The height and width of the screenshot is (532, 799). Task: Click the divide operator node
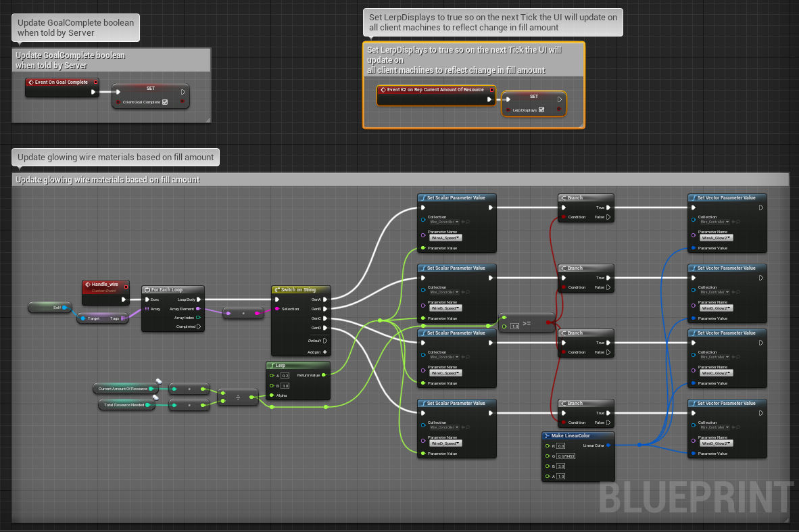[x=238, y=397]
